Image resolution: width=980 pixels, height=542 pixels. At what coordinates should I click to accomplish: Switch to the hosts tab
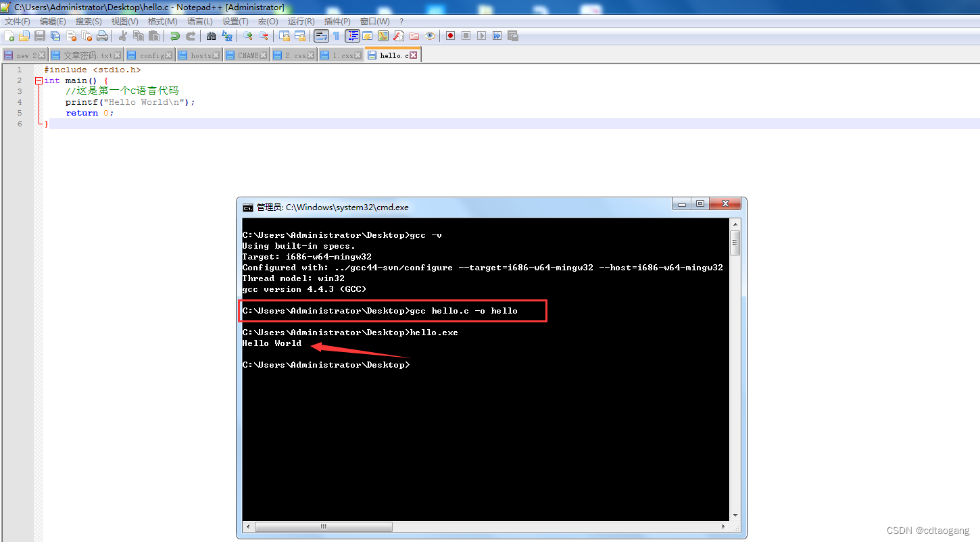pos(199,55)
